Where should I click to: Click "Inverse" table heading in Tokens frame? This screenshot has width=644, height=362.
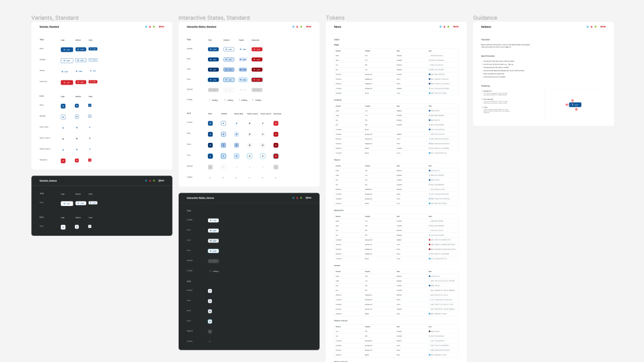[337, 266]
